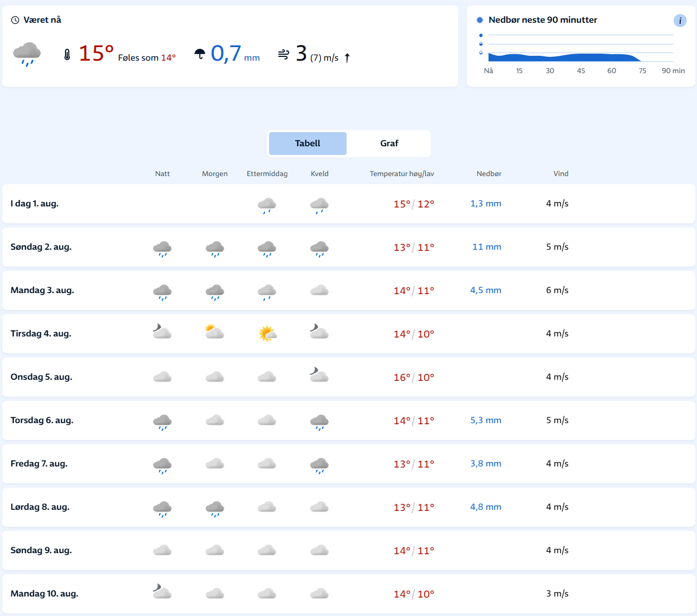Click the wind icon beside 3 m/s
697x616 pixels.
point(283,54)
